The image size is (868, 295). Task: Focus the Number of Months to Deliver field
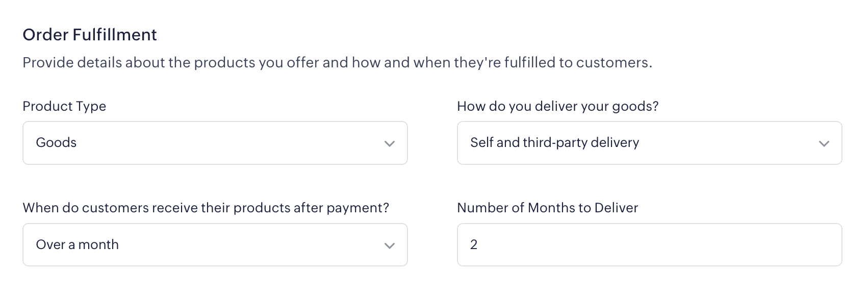[649, 245]
